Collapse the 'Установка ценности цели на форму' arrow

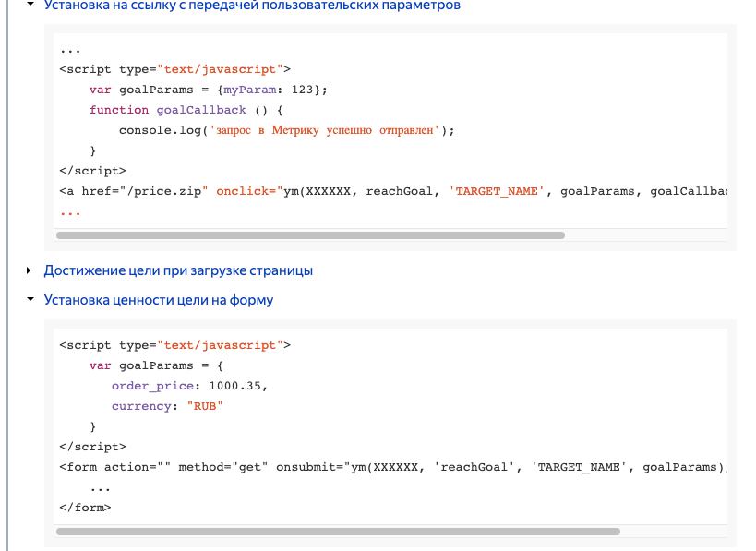pyautogui.click(x=30, y=299)
